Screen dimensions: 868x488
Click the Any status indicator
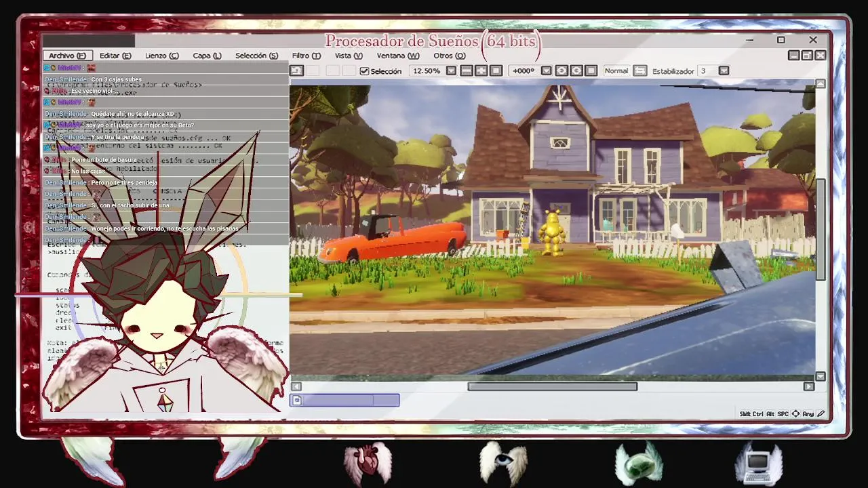coord(808,413)
